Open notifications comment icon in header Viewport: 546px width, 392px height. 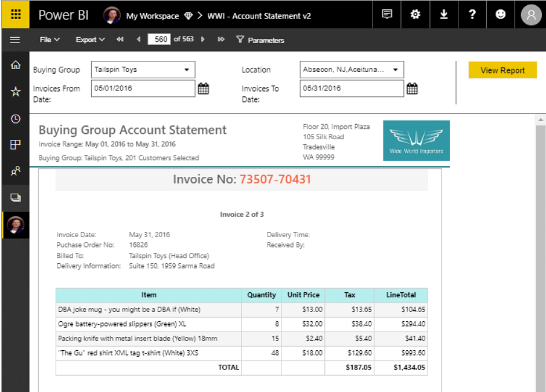[387, 14]
